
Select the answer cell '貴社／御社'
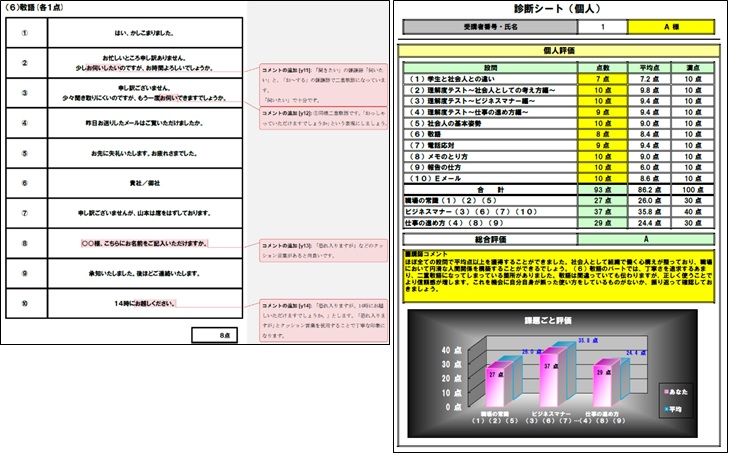tap(145, 184)
